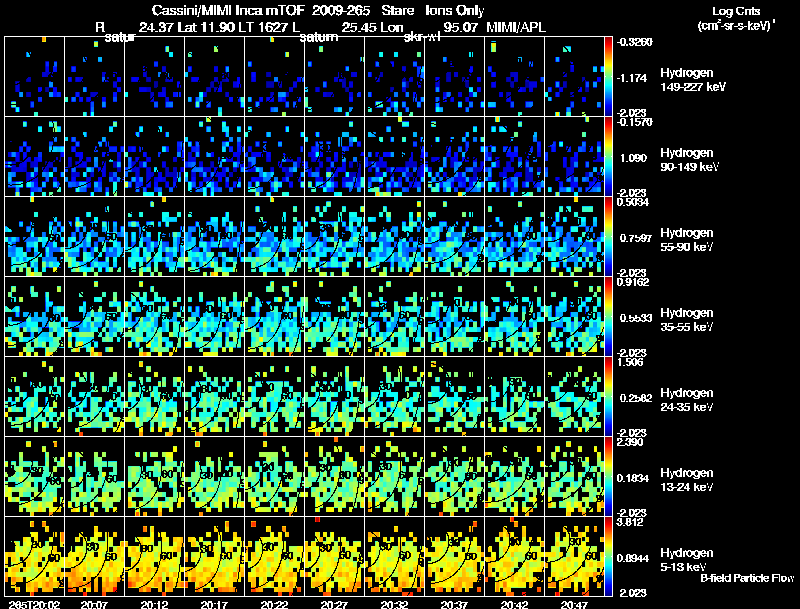This screenshot has width=800, height=609.
Task: Click the color bar for 149-227 keV row
Action: [608, 77]
